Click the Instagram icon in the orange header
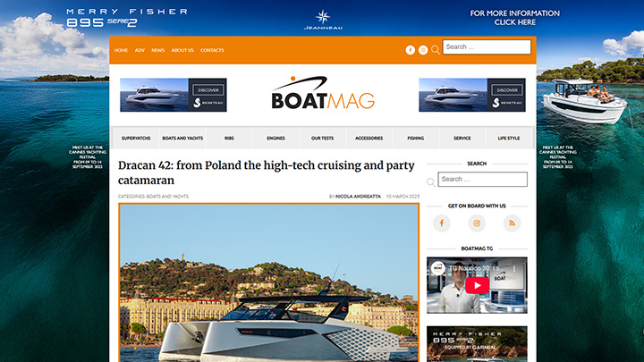This screenshot has width=644, height=362. click(x=423, y=50)
